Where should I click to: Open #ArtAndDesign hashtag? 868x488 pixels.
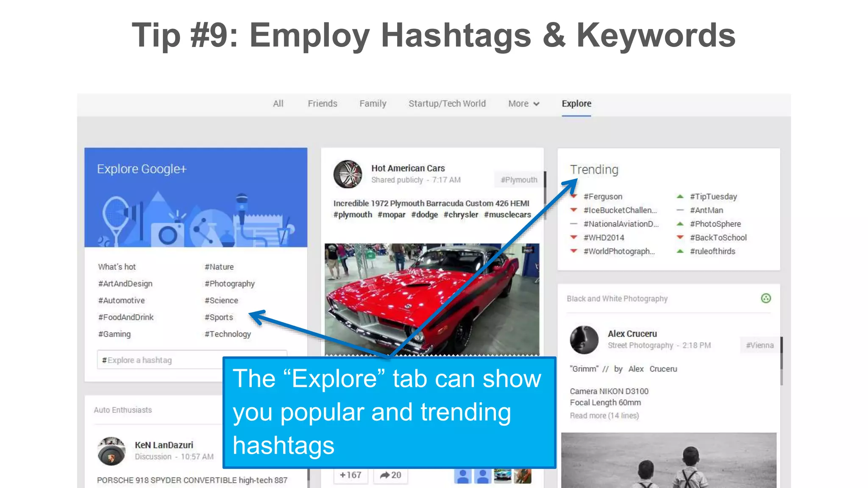coord(125,284)
